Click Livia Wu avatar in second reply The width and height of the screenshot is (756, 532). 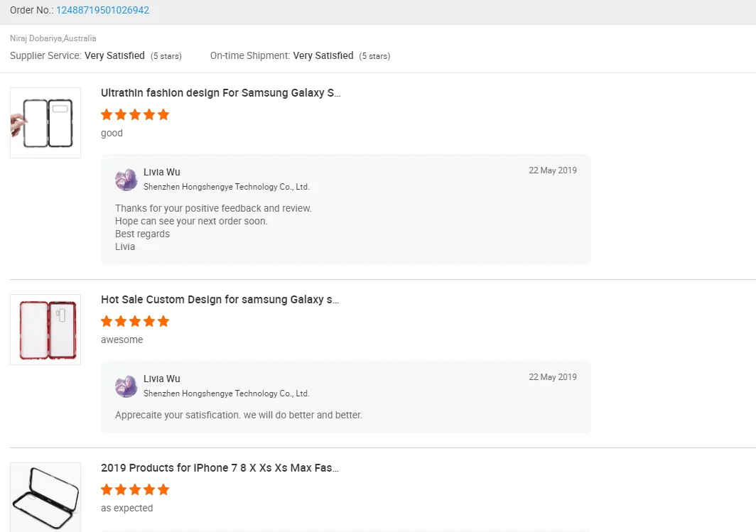[x=126, y=386]
